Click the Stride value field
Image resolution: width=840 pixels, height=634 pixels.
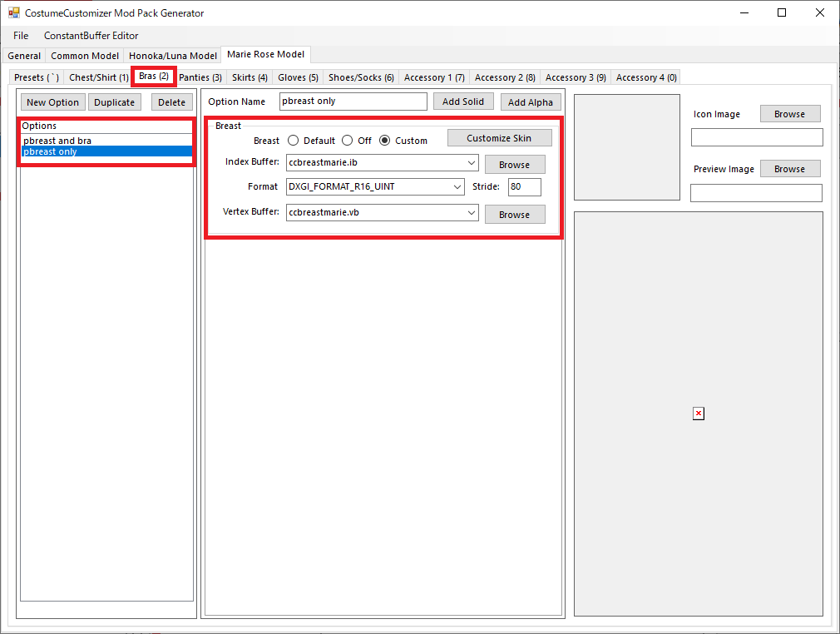(525, 186)
